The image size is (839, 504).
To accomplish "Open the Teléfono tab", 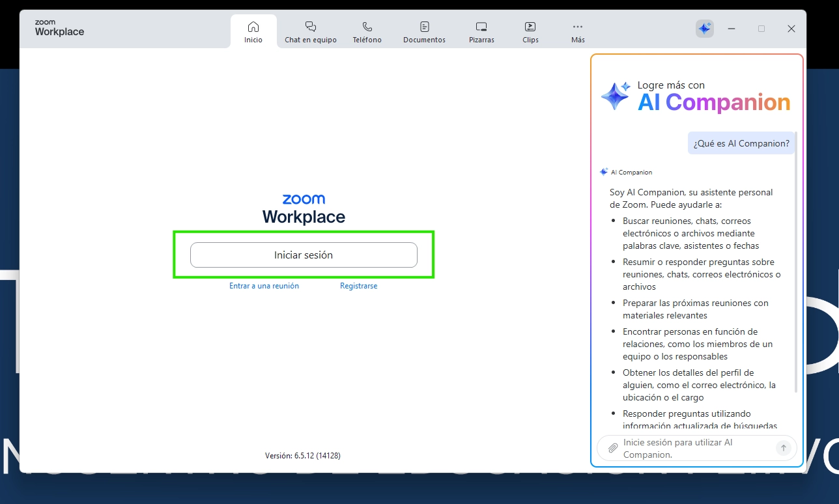I will click(367, 31).
